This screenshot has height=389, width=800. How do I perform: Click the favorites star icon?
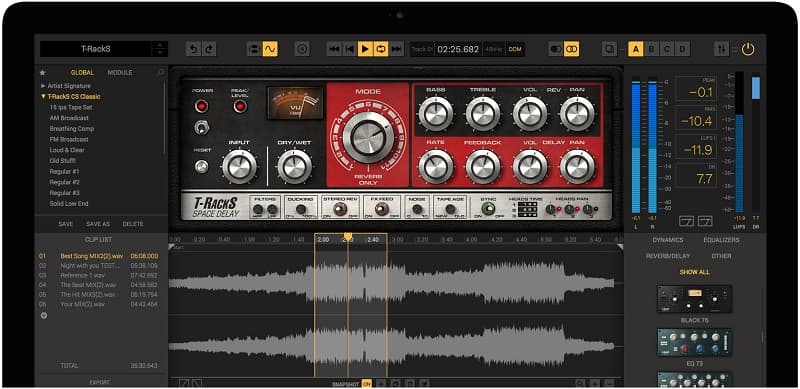click(x=42, y=72)
